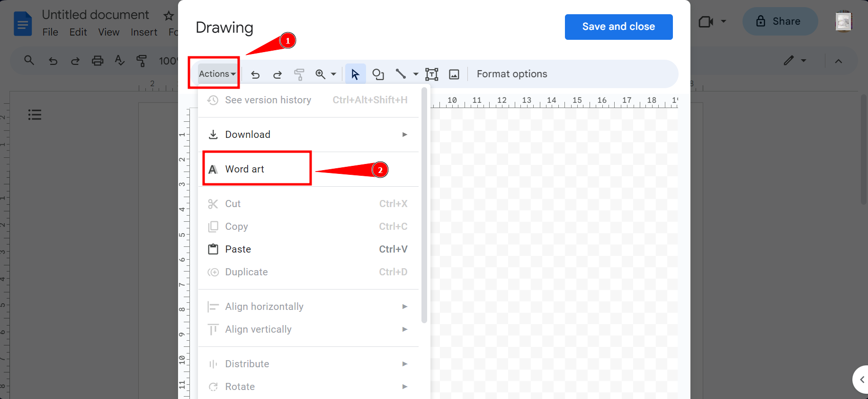Viewport: 868px width, 399px height.
Task: Click the Docs toolbar redo icon
Action: tap(75, 61)
